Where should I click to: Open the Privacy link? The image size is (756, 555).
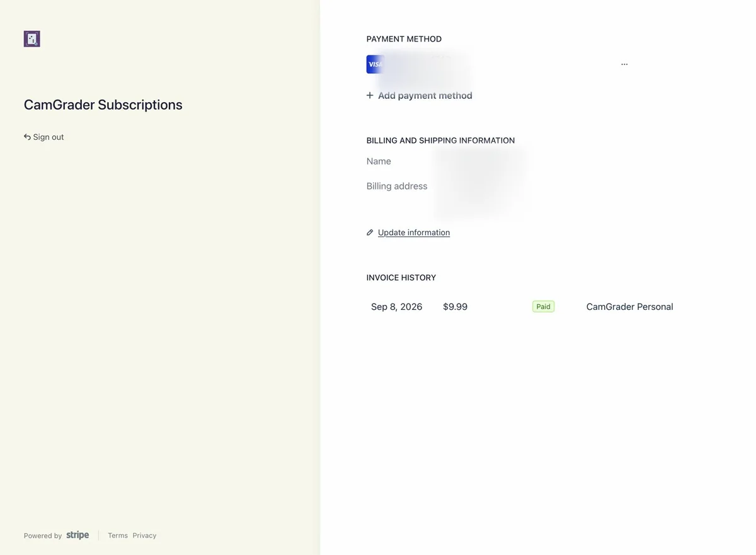(x=144, y=535)
